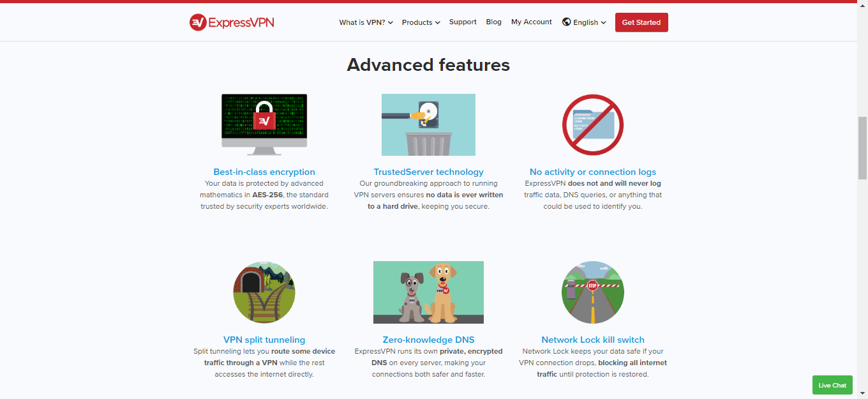The image size is (868, 399).
Task: Click the stop barrier road icon
Action: [593, 292]
